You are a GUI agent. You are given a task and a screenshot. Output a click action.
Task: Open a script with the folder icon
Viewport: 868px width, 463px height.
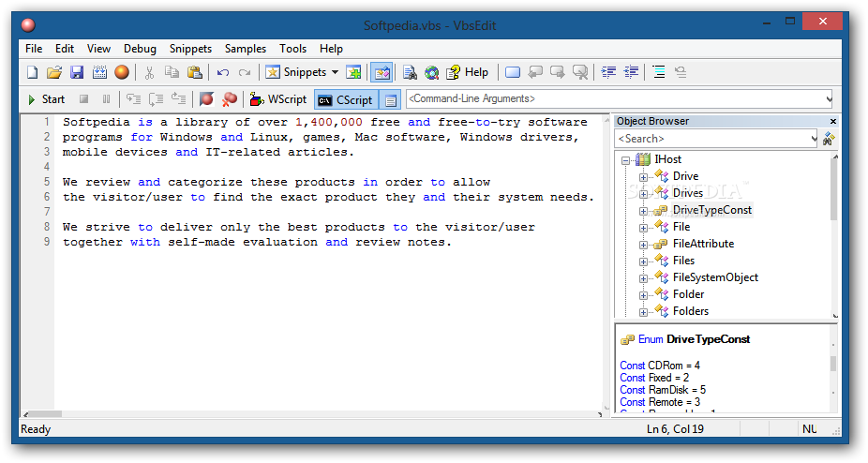[54, 72]
